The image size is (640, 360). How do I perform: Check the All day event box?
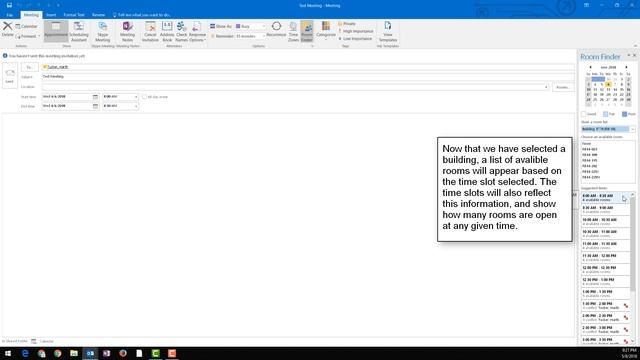tap(144, 97)
